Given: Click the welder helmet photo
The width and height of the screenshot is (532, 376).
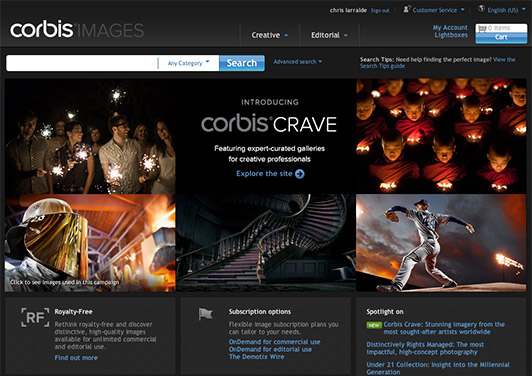Looking at the screenshot, I should coord(90,243).
